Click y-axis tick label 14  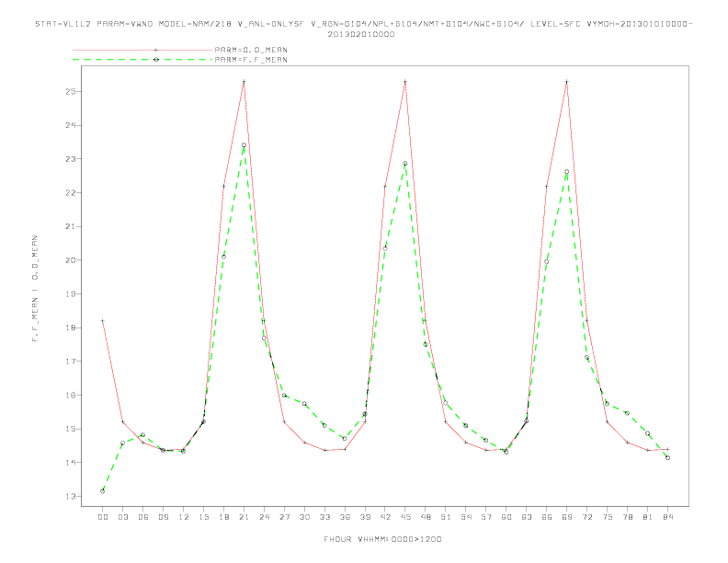(71, 463)
